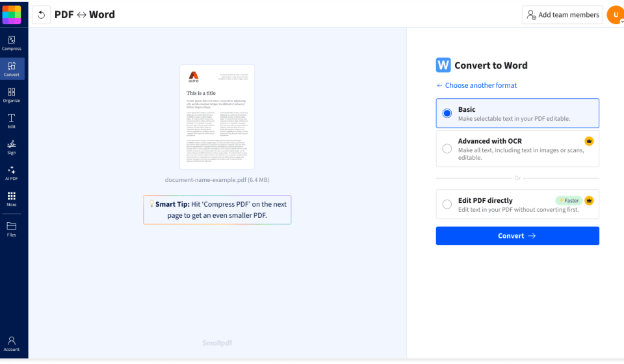Click Choose another format link
The image size is (624, 364).
click(476, 85)
